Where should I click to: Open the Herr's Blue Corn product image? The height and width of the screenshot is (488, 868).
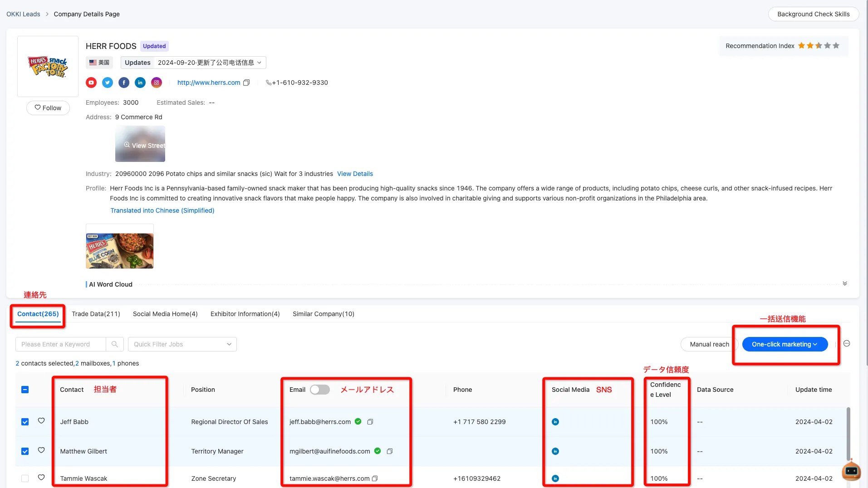pos(120,246)
